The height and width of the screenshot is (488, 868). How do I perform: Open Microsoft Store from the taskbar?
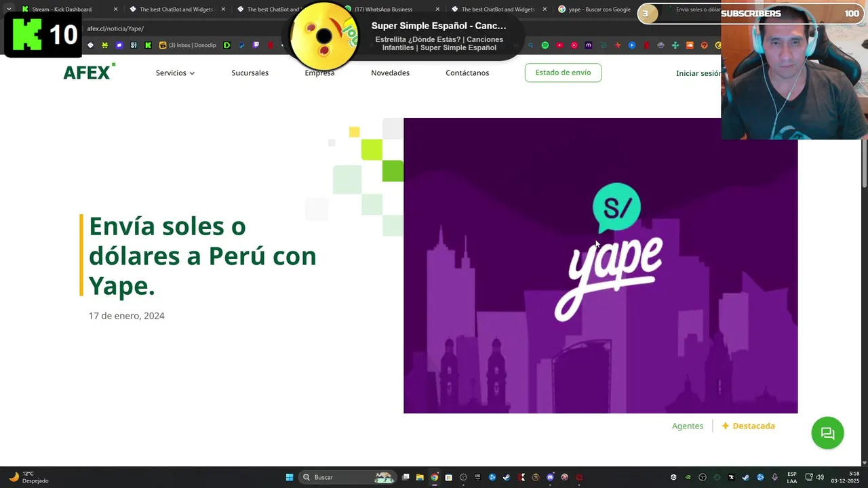449,477
